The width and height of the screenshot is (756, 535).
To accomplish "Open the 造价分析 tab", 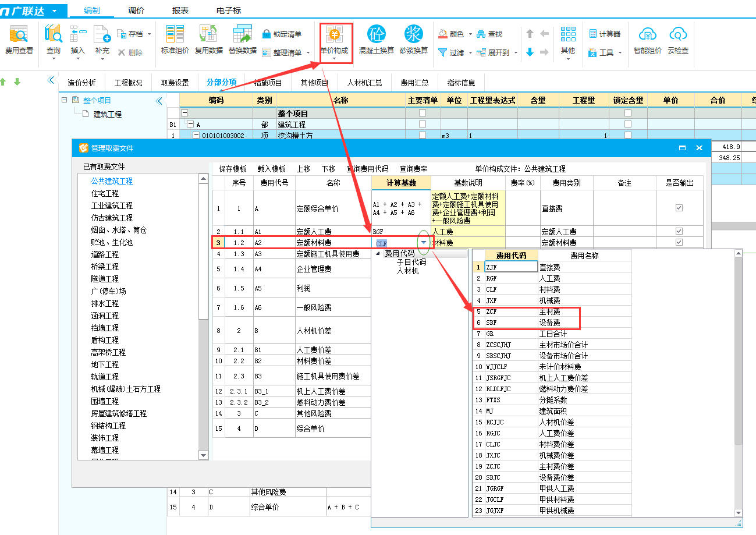I will coord(81,83).
